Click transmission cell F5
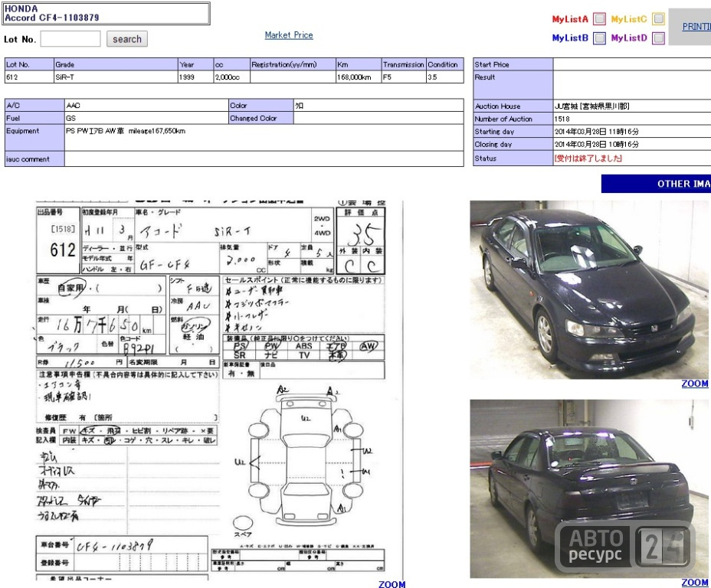 coord(404,77)
